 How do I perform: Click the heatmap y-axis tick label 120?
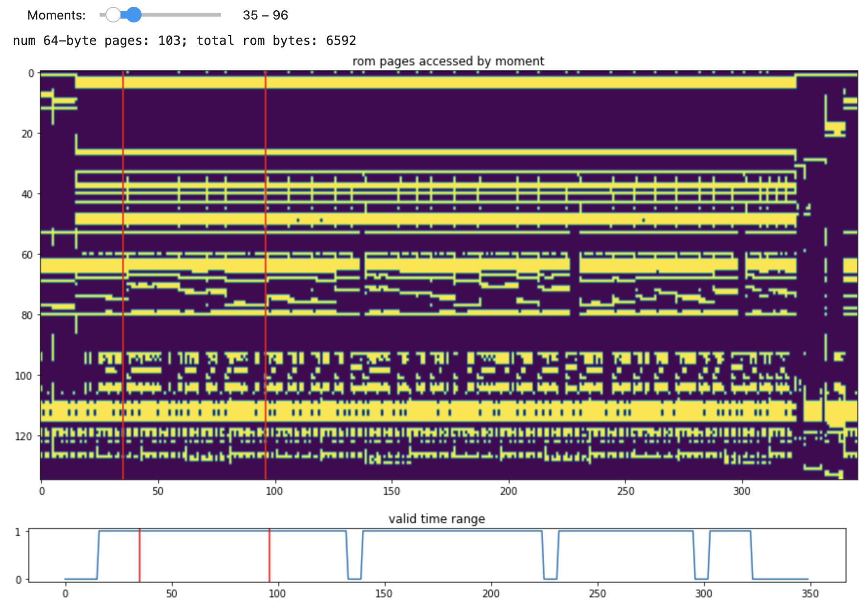click(24, 436)
